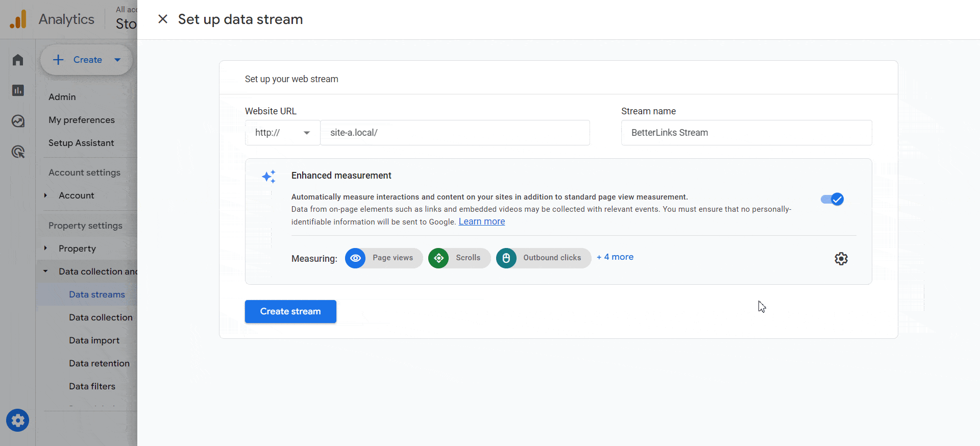Click the Analytics product title
This screenshot has height=446, width=980.
tap(66, 19)
